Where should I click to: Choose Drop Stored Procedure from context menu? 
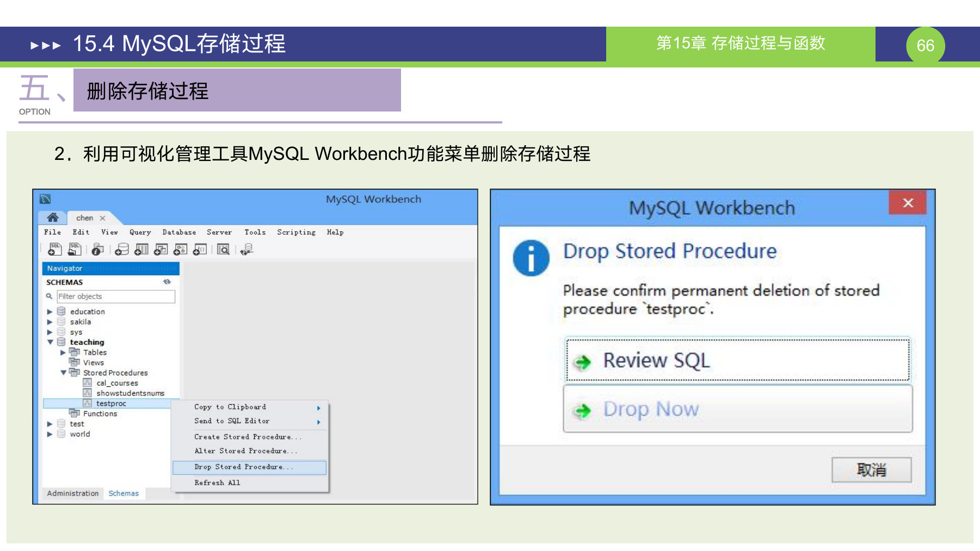click(250, 467)
